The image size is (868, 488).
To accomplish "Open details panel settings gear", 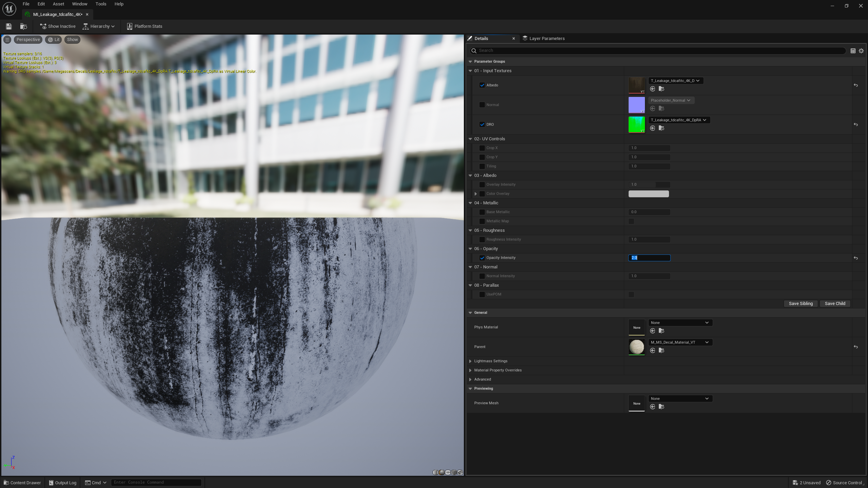I will 861,50.
